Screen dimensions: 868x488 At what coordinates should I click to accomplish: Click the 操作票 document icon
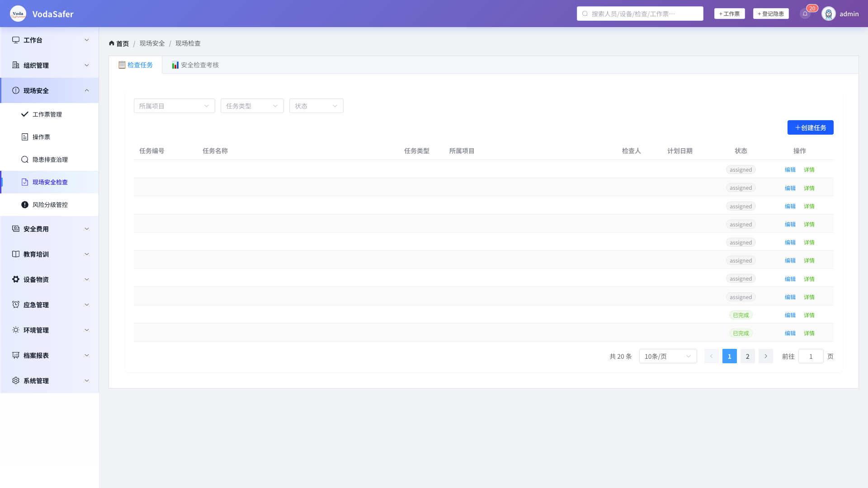25,137
